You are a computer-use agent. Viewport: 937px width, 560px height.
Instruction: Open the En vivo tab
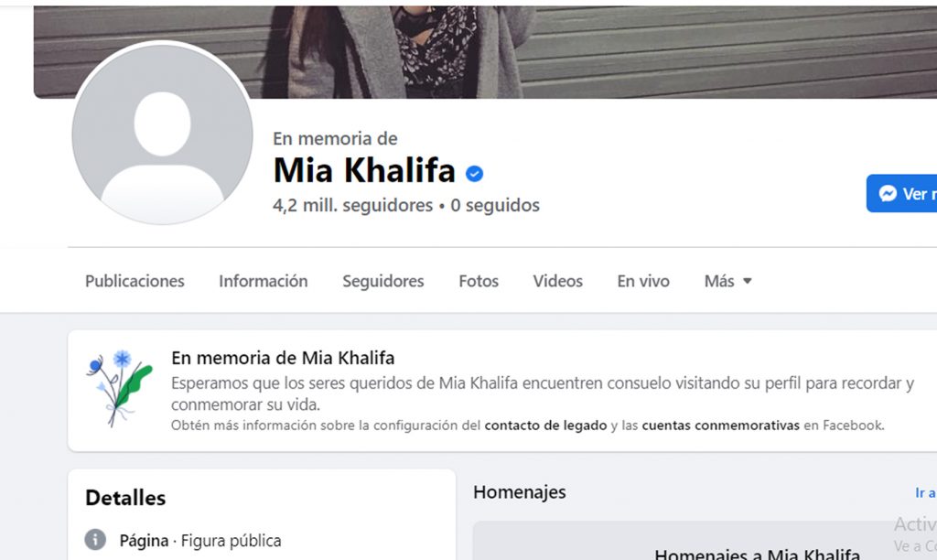(643, 281)
